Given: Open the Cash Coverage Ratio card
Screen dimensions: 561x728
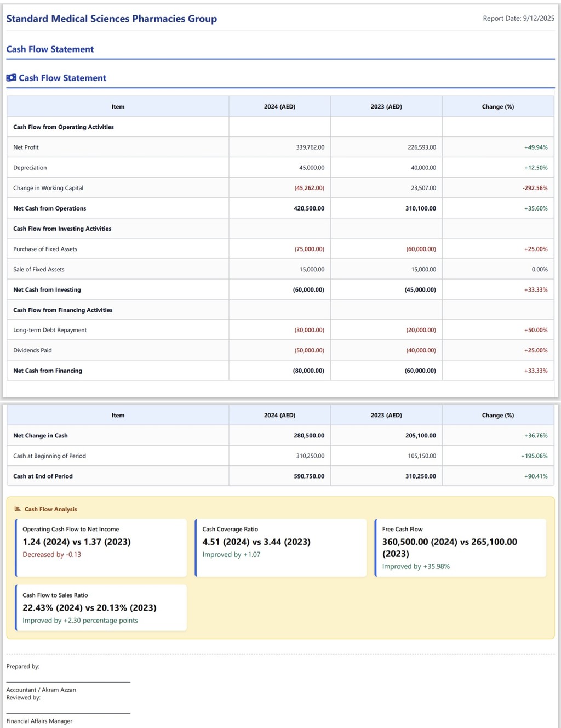Looking at the screenshot, I should pos(280,548).
